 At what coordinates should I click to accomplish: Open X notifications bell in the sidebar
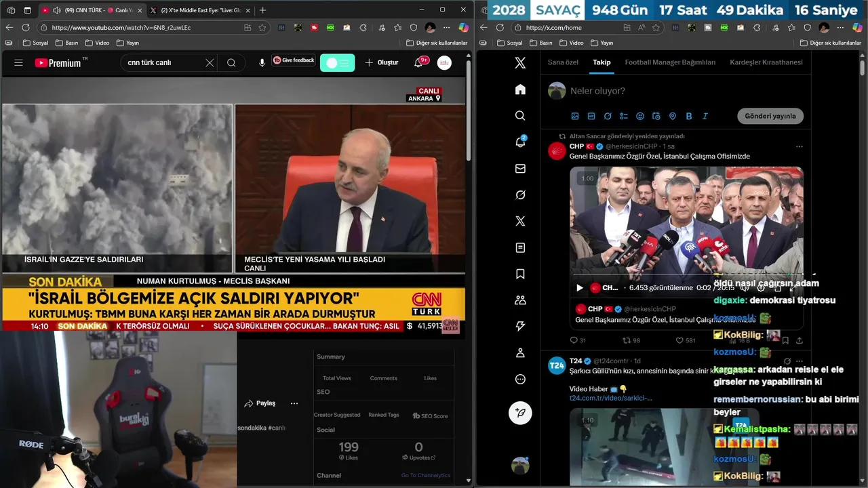[x=520, y=142]
